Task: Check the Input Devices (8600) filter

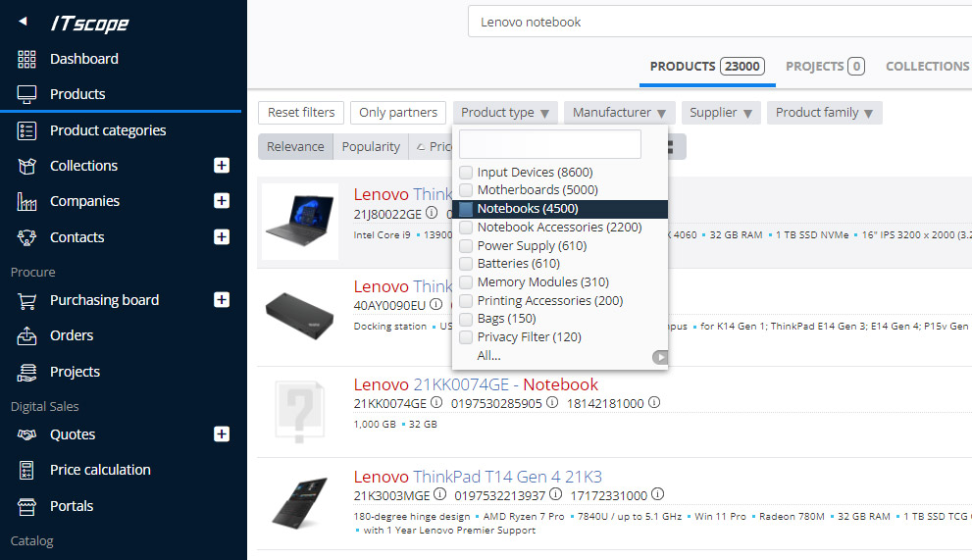Action: pos(466,172)
